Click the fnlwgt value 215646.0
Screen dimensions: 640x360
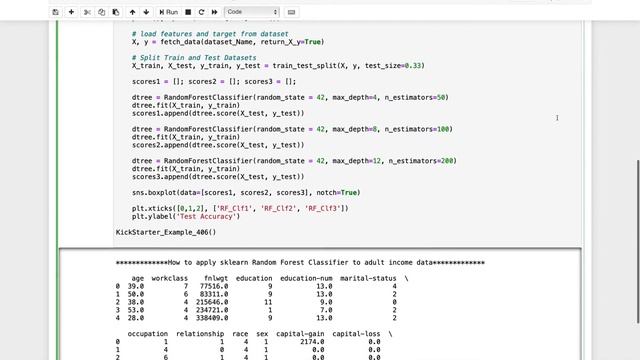[x=212, y=302]
